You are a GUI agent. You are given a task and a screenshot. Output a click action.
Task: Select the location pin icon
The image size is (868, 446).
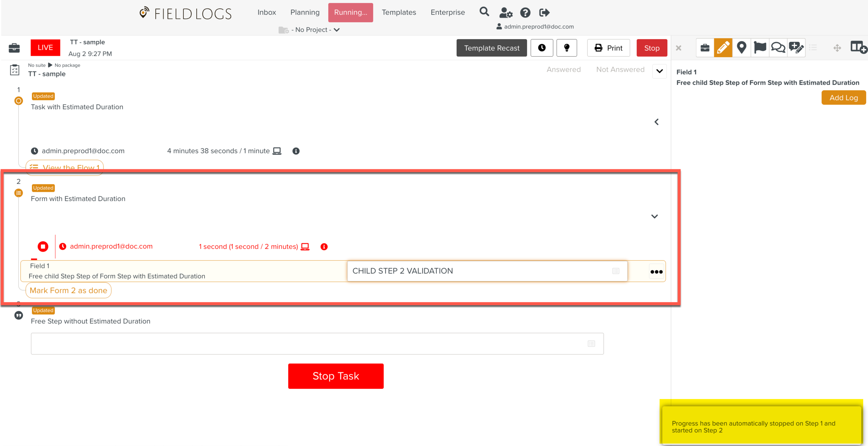tap(741, 48)
